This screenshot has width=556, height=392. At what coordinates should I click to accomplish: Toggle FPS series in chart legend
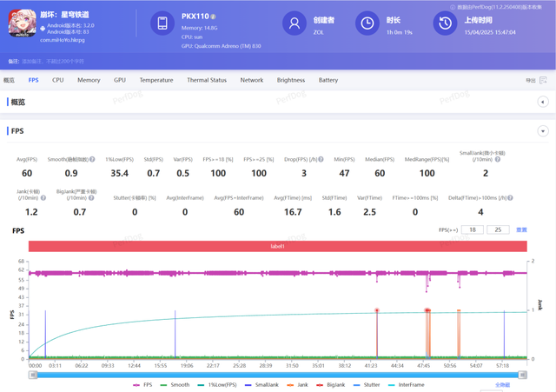pyautogui.click(x=143, y=384)
